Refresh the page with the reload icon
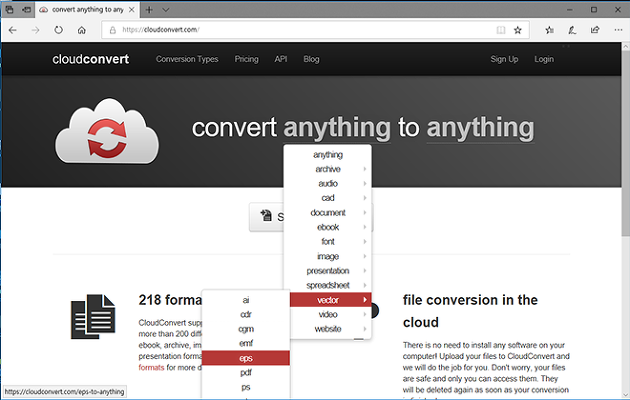The height and width of the screenshot is (400, 630). click(59, 30)
